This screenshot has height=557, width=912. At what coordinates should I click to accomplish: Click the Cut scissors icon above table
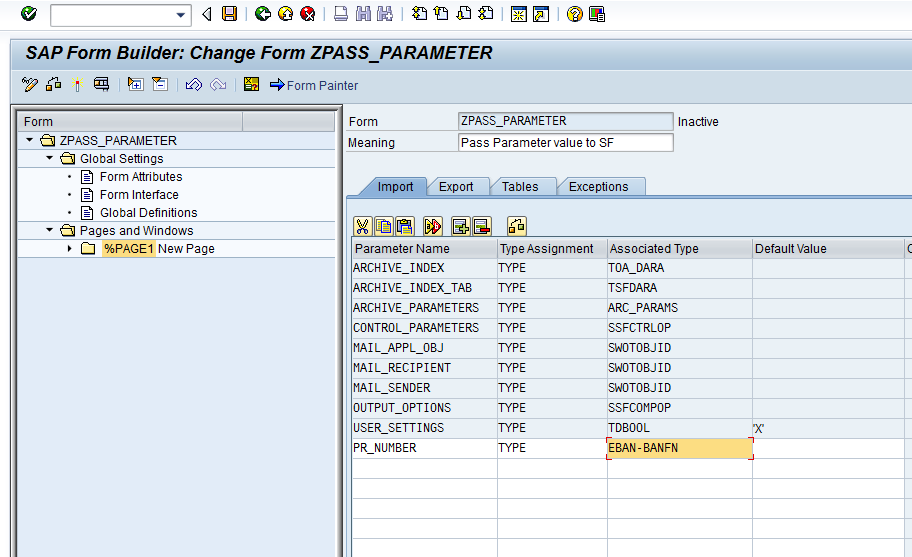coord(362,226)
